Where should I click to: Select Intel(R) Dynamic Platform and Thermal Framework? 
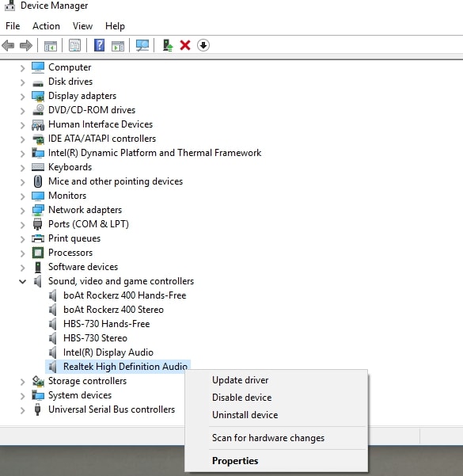click(x=155, y=153)
